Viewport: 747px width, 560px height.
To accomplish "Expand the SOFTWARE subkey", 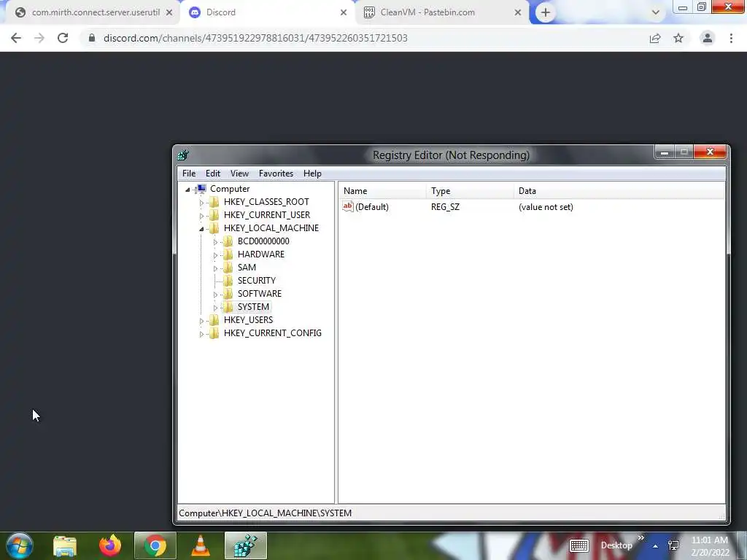I will 215,295.
